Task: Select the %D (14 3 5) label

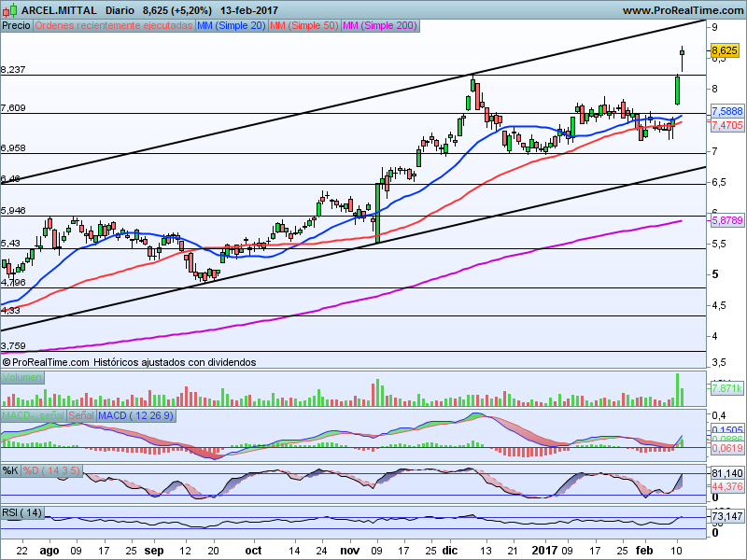Action: point(51,471)
